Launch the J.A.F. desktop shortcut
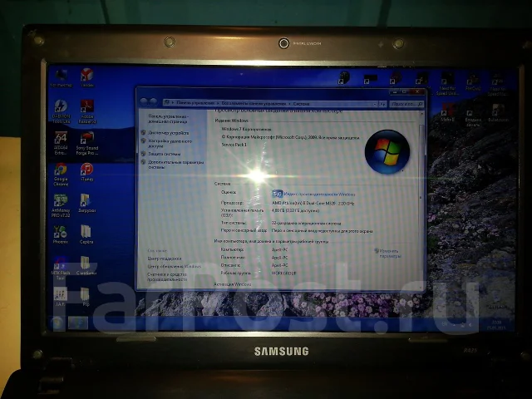This screenshot has width=532, height=399. [61, 298]
